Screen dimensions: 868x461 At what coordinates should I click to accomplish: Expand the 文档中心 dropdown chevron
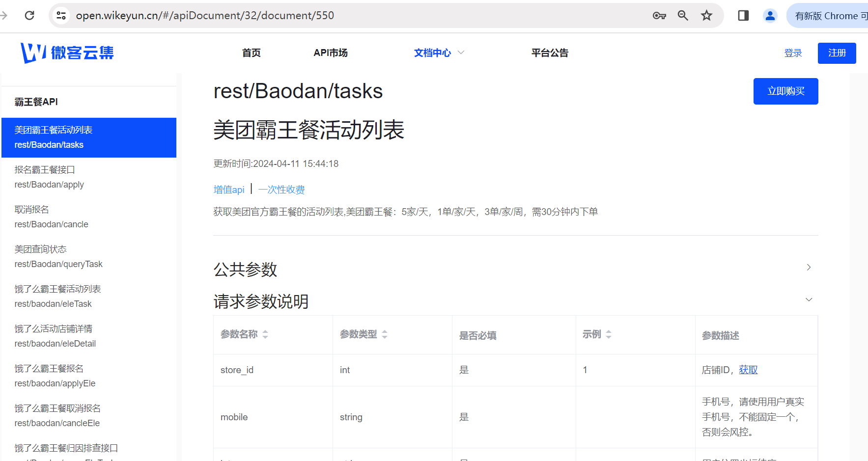point(461,53)
